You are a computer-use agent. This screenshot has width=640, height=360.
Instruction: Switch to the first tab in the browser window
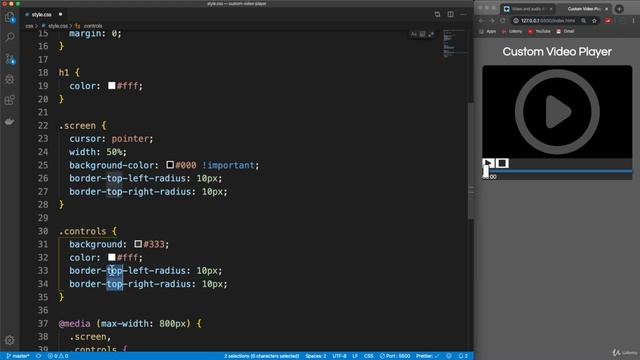pyautogui.click(x=527, y=9)
